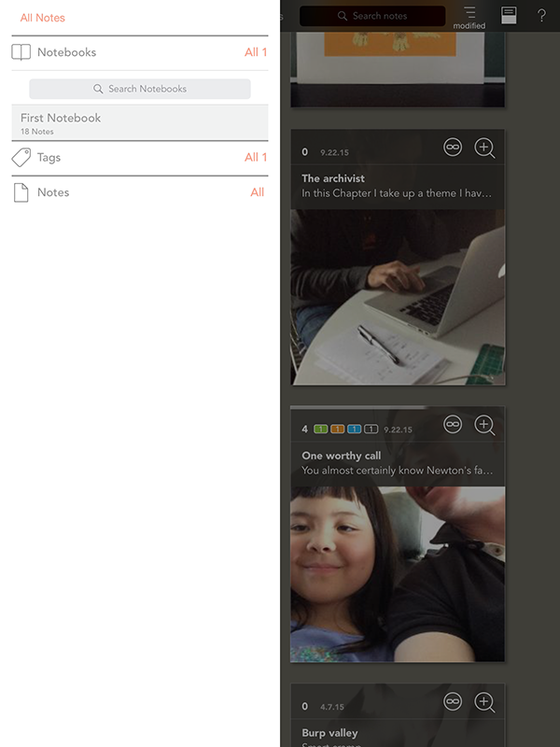Click the top partially visible note image

[x=398, y=69]
